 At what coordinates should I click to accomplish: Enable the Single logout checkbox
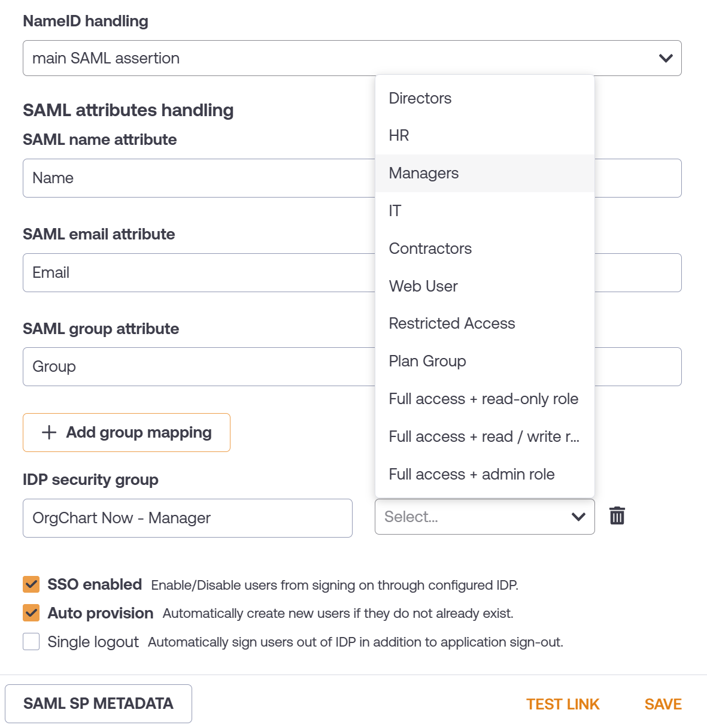[x=31, y=641]
